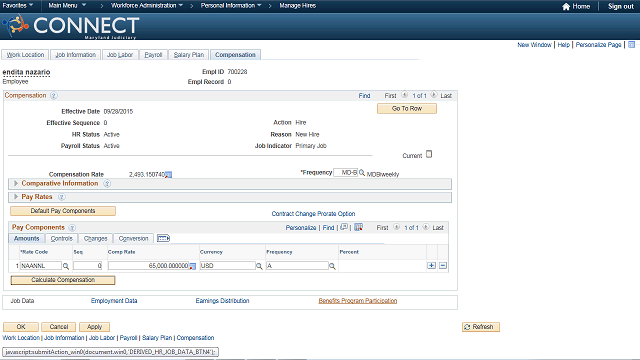This screenshot has height=360, width=640.
Task: Open Benefits Program Participation link
Action: 358,301
